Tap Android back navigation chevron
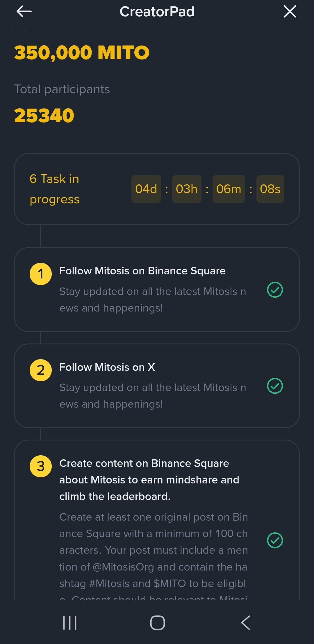 click(x=246, y=623)
